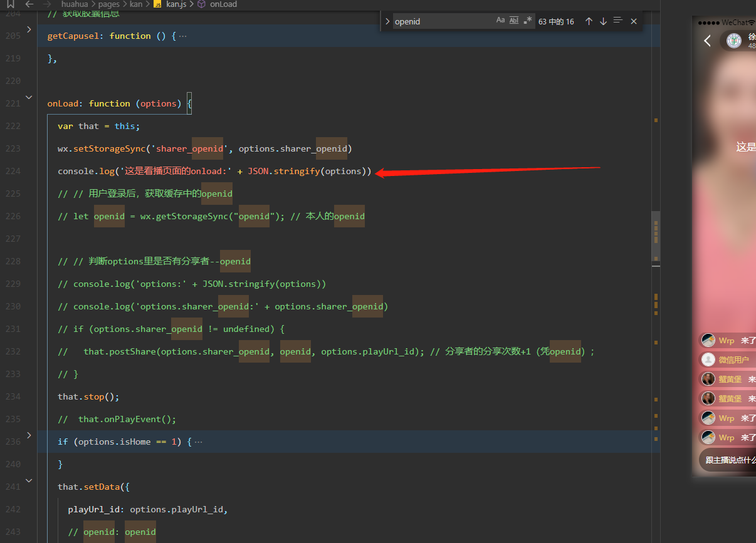Go back with the left arrow

tap(29, 4)
